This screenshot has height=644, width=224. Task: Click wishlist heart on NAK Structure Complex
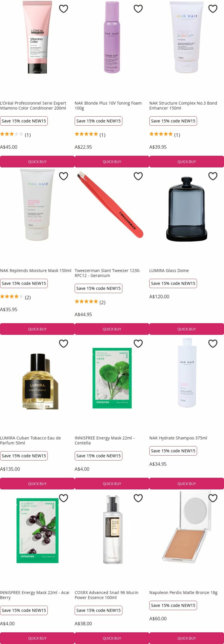tap(213, 9)
